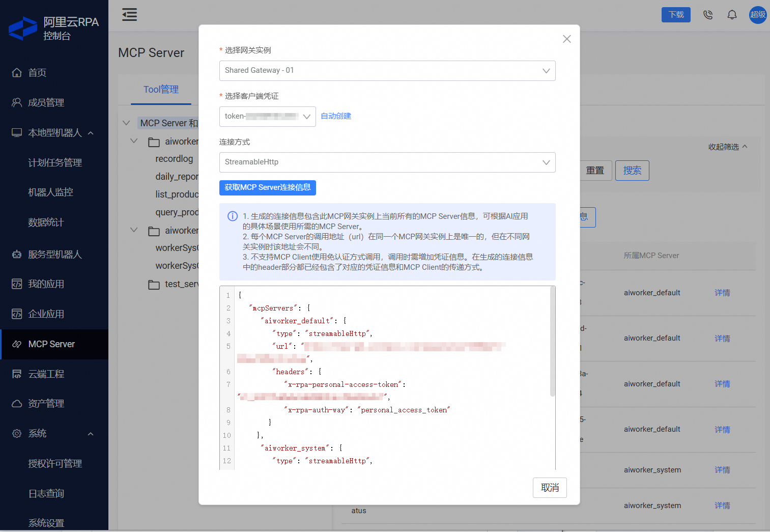Open 详情 for the last aiworker_system row
The image size is (770, 532).
722,506
